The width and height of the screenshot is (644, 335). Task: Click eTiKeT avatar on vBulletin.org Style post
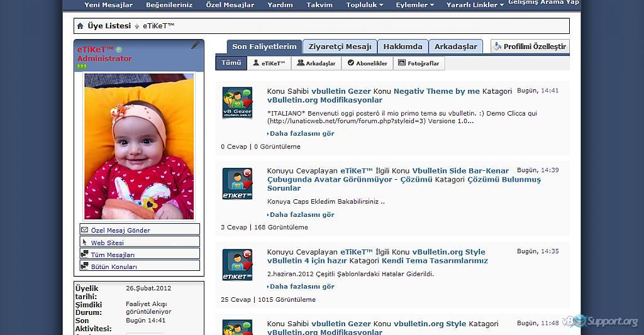pos(237,265)
